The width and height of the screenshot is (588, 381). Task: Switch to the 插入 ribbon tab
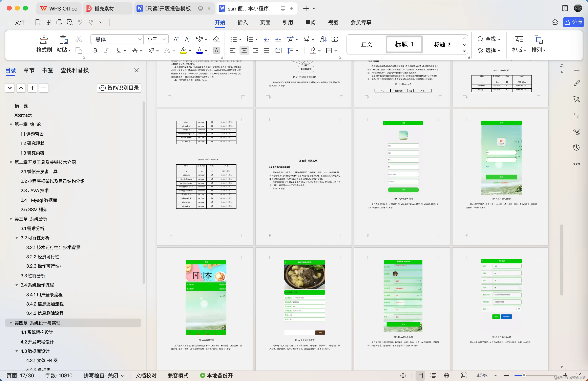click(x=242, y=22)
